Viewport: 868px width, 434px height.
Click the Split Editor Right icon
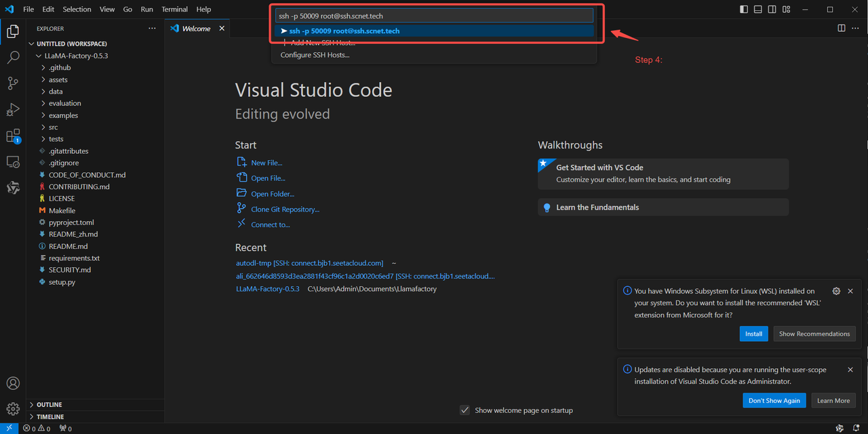point(841,28)
